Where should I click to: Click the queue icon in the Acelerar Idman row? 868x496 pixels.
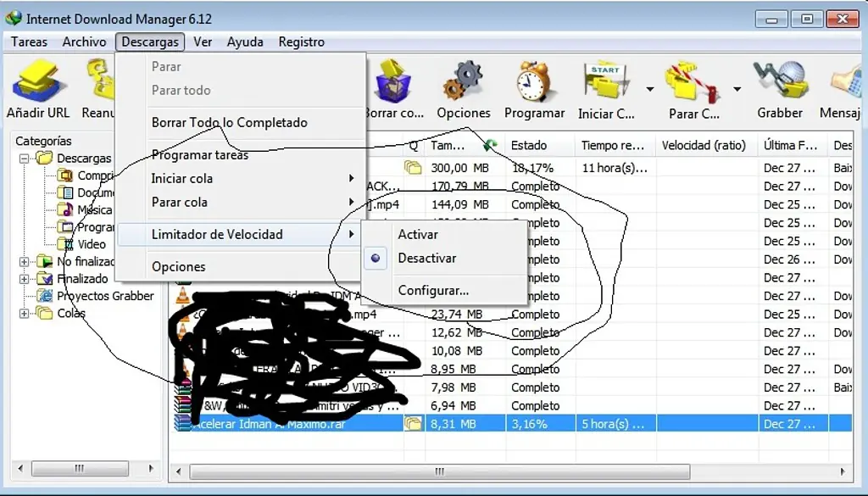point(413,423)
